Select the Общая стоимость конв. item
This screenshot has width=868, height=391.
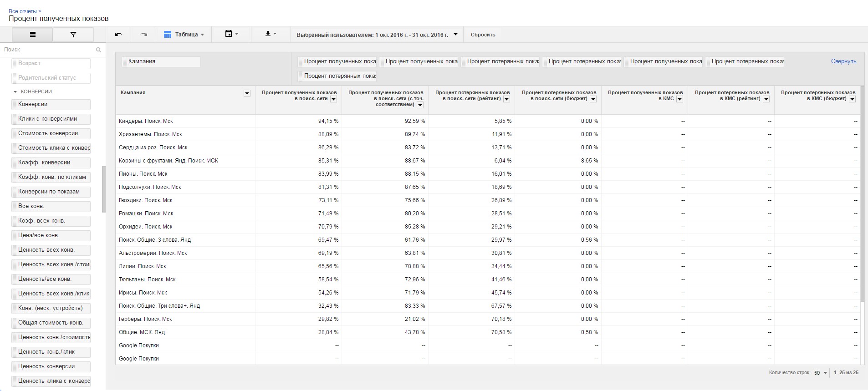(x=51, y=323)
